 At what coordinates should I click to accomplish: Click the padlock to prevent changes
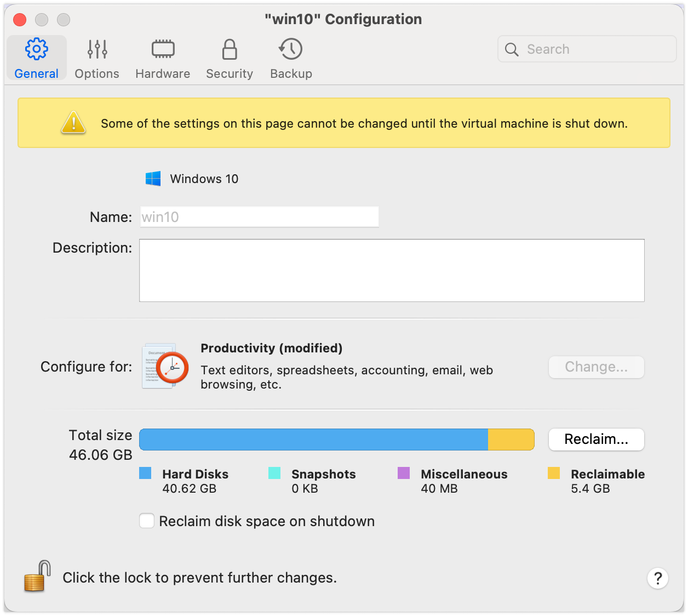click(37, 576)
